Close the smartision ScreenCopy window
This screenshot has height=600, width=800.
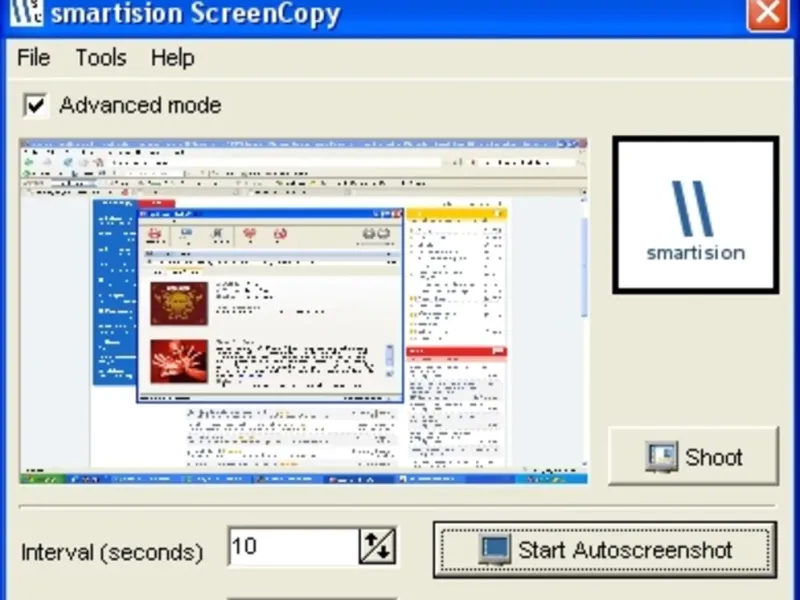767,12
